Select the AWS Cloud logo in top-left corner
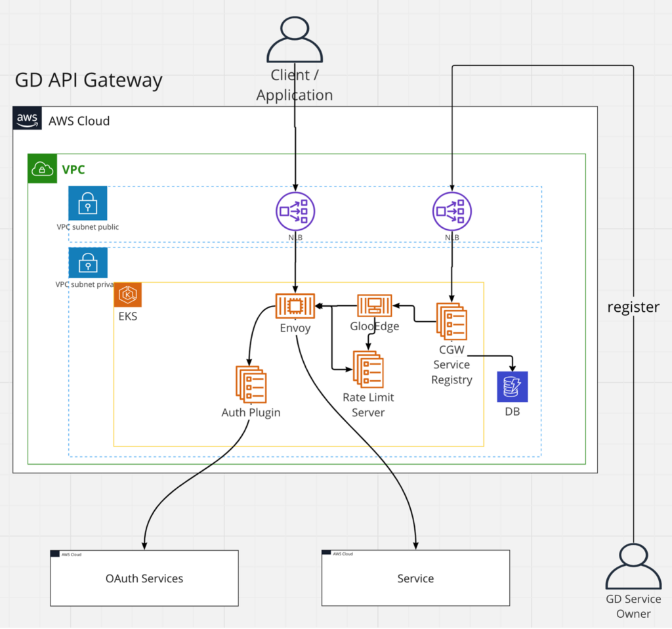The width and height of the screenshot is (672, 629). tap(27, 119)
